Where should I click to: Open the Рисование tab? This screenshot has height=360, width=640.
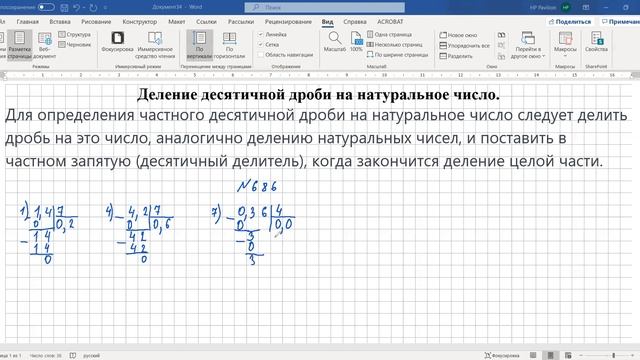[x=96, y=22]
